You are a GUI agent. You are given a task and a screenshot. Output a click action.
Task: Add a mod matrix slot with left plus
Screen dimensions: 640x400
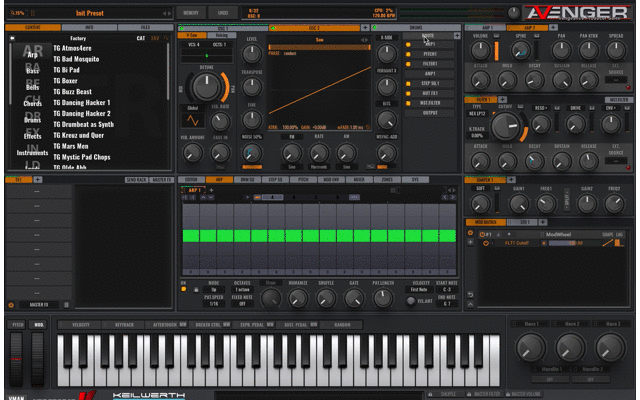(470, 242)
